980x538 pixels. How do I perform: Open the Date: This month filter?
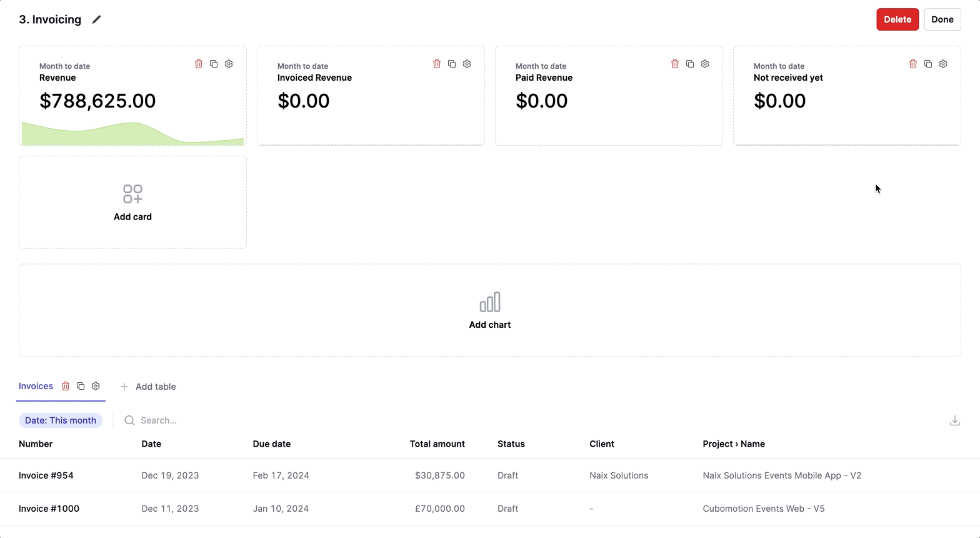click(x=61, y=420)
